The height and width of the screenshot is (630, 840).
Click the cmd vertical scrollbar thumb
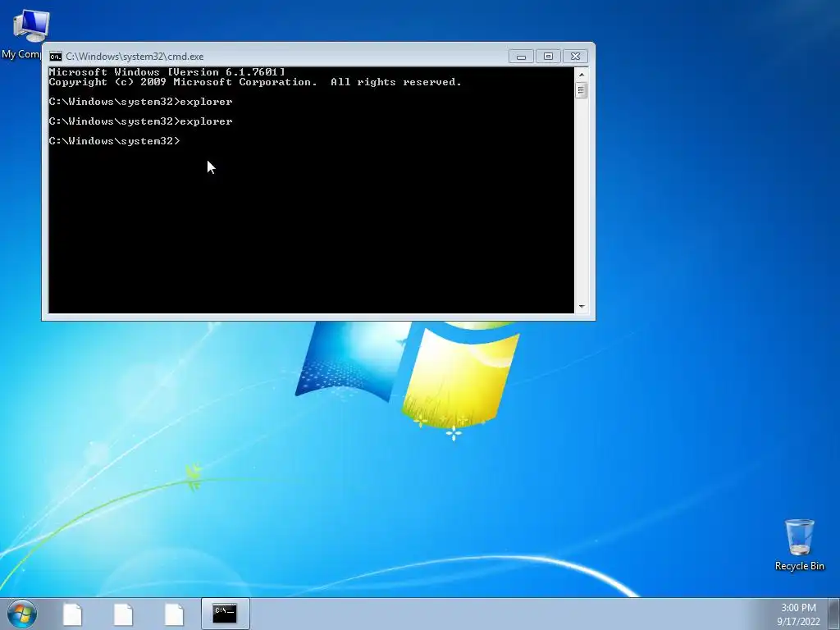coord(582,90)
